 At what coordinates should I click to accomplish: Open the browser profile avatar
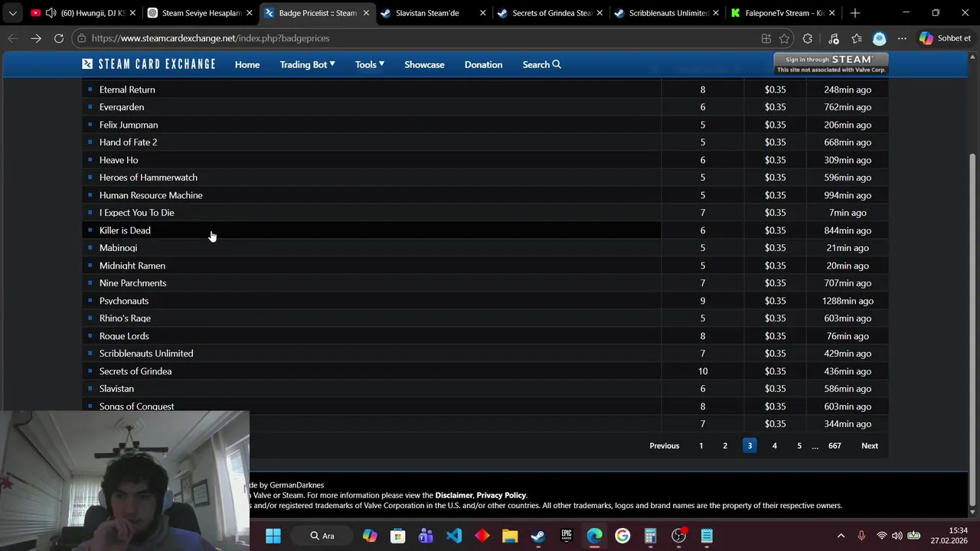tap(879, 38)
